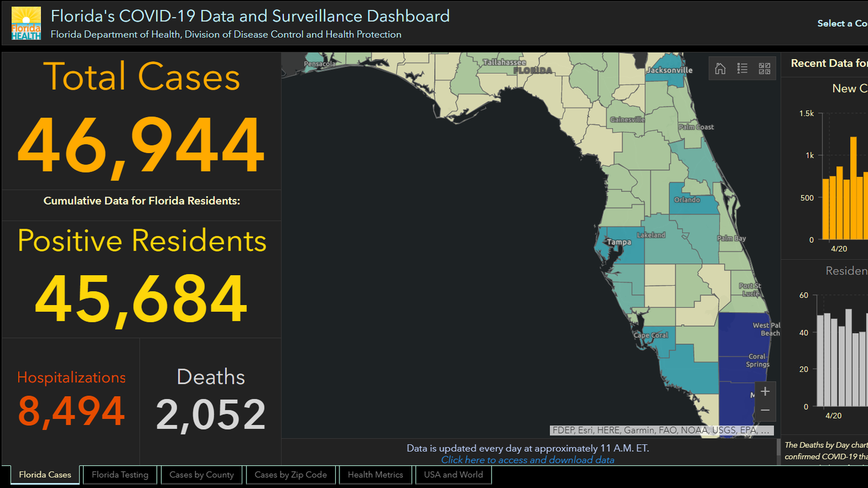868x488 pixels.
Task: Zoom in with the map plus button
Action: [x=765, y=392]
